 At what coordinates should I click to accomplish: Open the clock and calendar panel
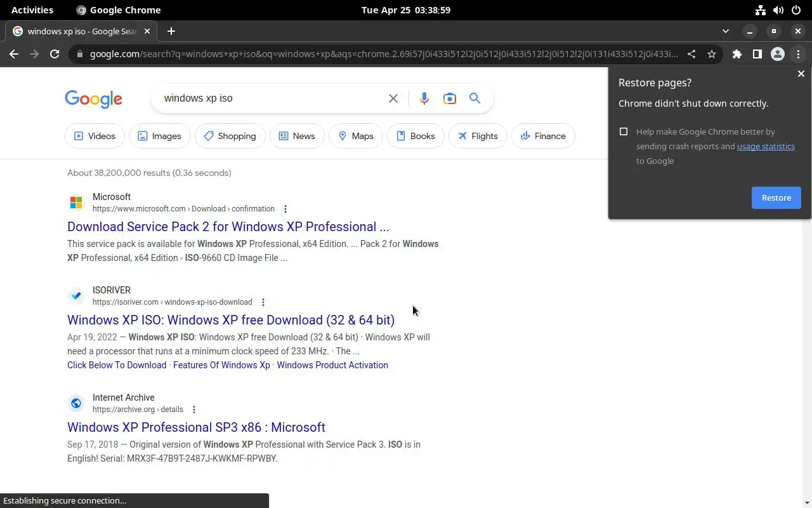(x=406, y=10)
